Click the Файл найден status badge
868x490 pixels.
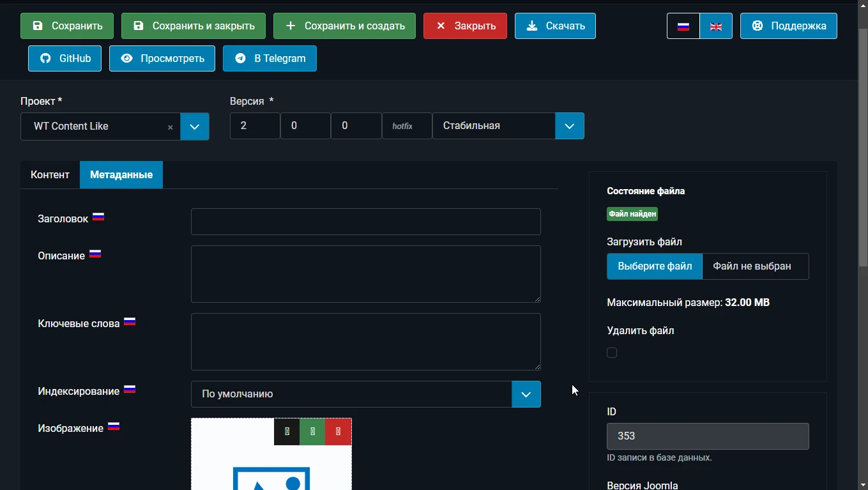coord(632,214)
